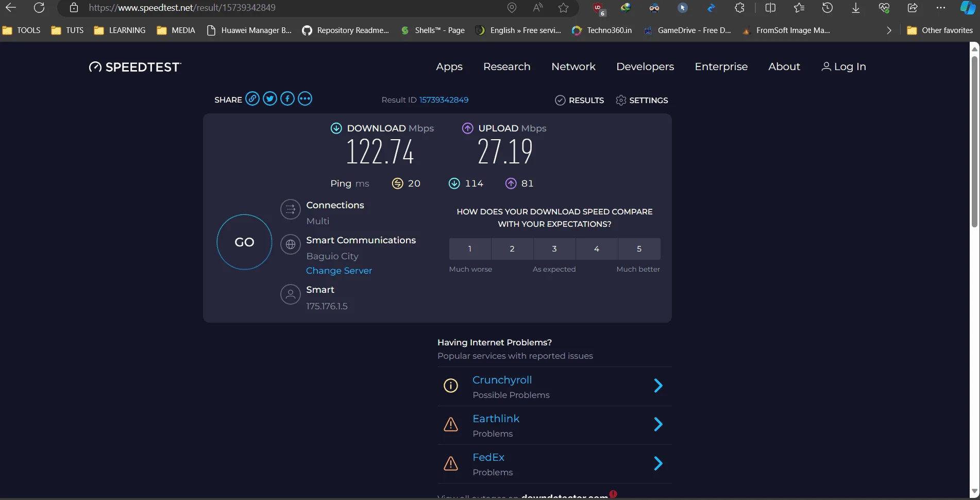
Task: Open the cursor pointer extension icon
Action: pos(683,8)
